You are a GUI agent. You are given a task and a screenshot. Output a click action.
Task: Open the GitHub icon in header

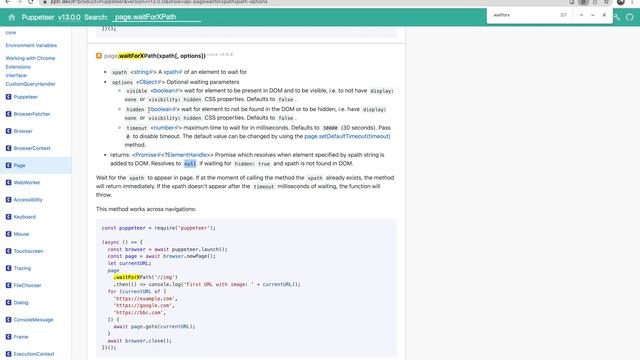tap(630, 17)
